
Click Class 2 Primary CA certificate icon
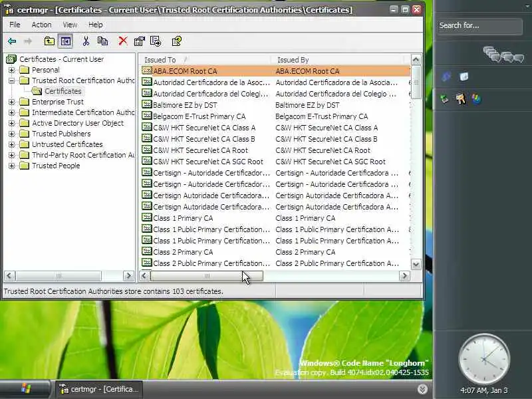[x=146, y=251]
